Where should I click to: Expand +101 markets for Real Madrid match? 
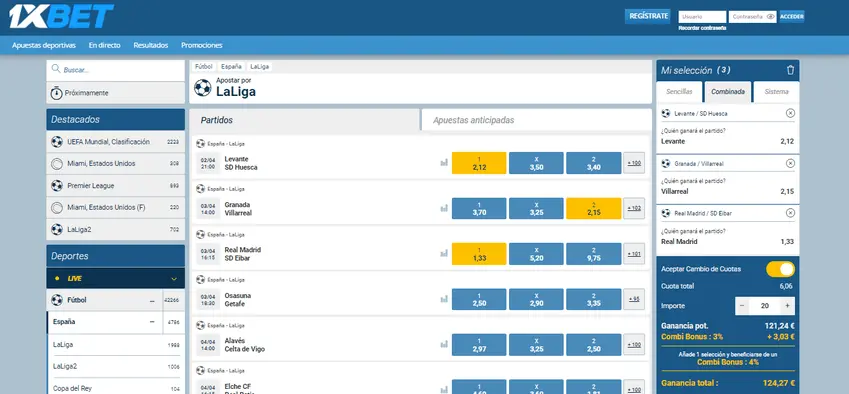coord(634,254)
